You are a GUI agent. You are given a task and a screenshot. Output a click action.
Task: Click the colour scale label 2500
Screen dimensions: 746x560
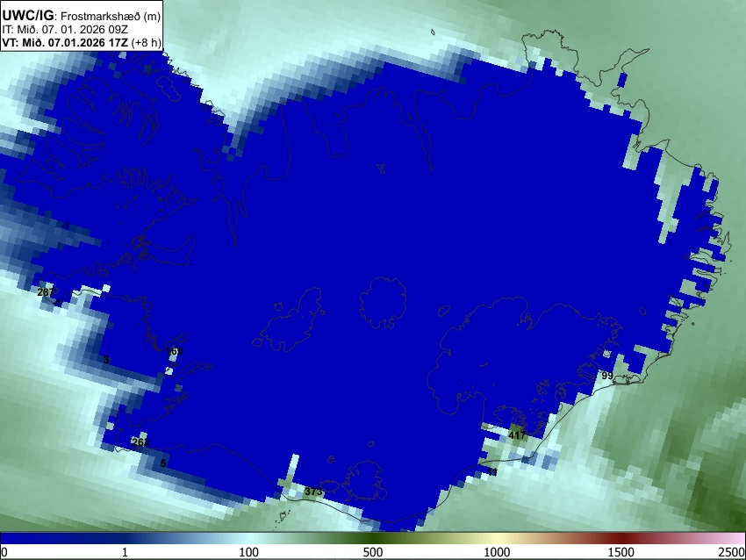[733, 552]
